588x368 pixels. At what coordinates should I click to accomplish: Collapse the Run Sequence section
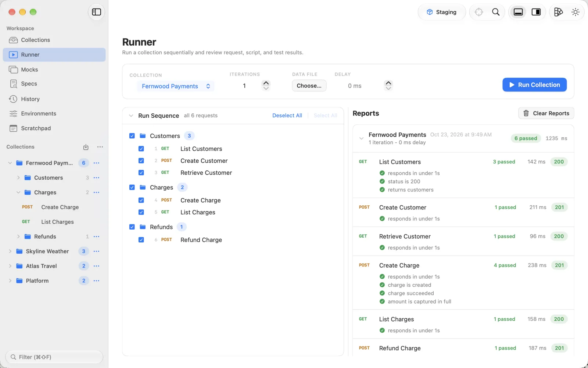[131, 116]
